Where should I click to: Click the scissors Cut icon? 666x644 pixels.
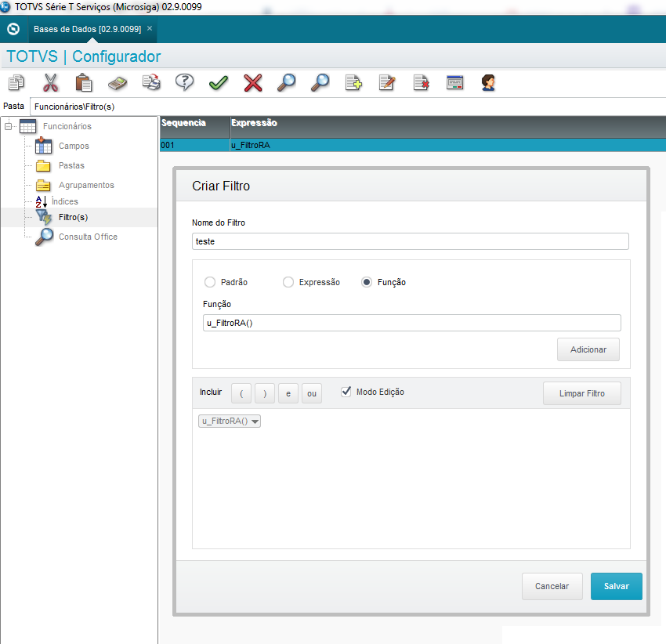click(x=50, y=83)
